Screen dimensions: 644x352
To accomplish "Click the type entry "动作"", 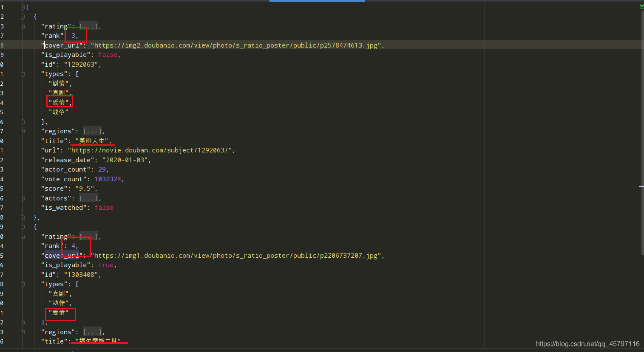I will click(58, 303).
